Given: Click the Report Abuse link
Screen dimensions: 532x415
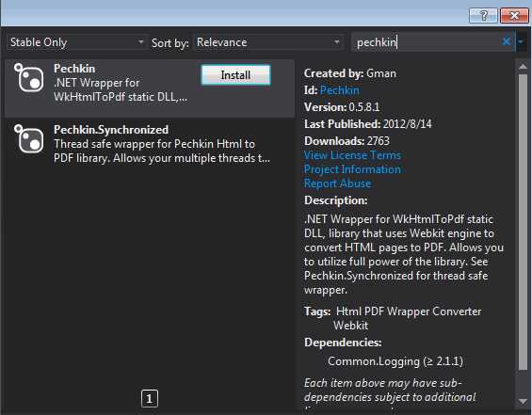Looking at the screenshot, I should 338,184.
